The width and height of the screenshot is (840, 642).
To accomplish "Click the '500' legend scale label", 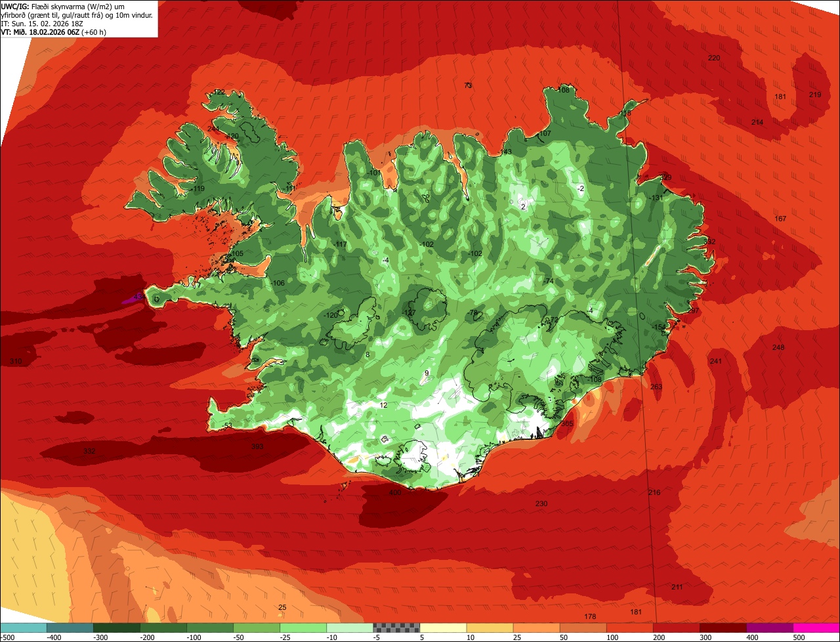I will (x=799, y=637).
